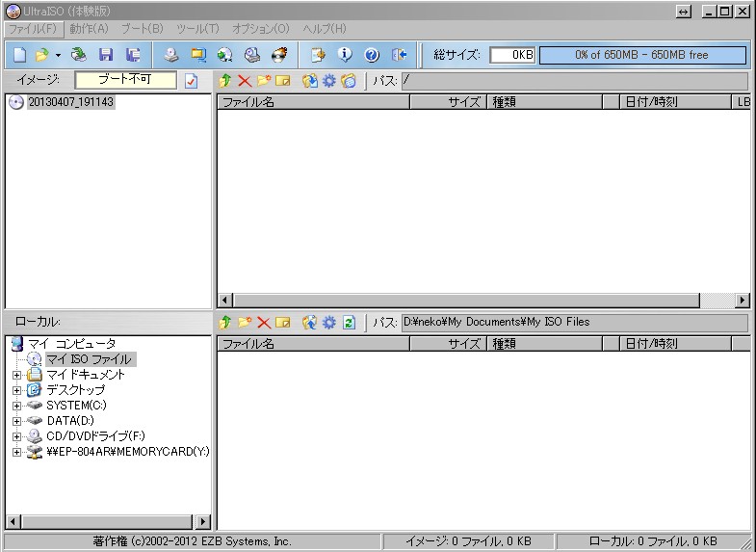Screen dimensions: 756x552
Task: Click the サイズ column header in local list
Action: pyautogui.click(x=448, y=343)
